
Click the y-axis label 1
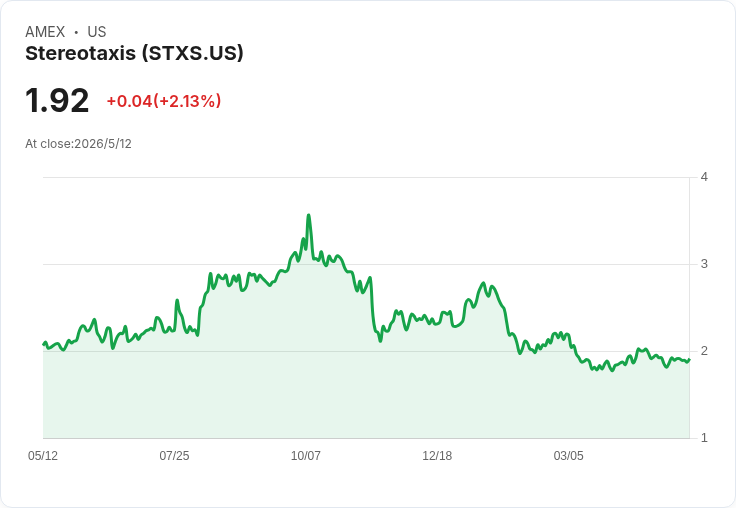pos(704,438)
